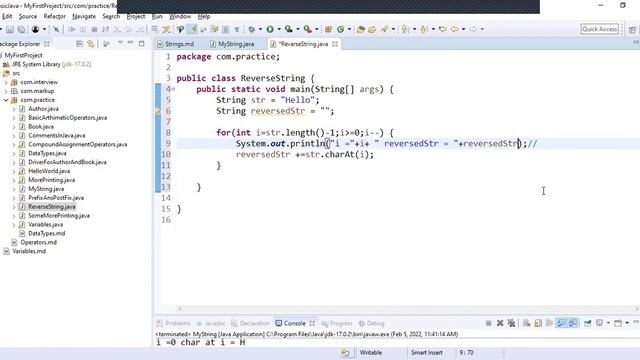Select JRE System Library node
This screenshot has height=360, width=640.
[x=51, y=64]
